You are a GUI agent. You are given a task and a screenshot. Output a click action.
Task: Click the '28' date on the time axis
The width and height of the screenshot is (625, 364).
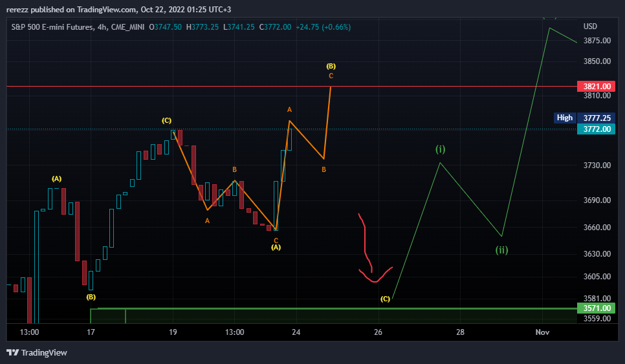[x=461, y=332]
